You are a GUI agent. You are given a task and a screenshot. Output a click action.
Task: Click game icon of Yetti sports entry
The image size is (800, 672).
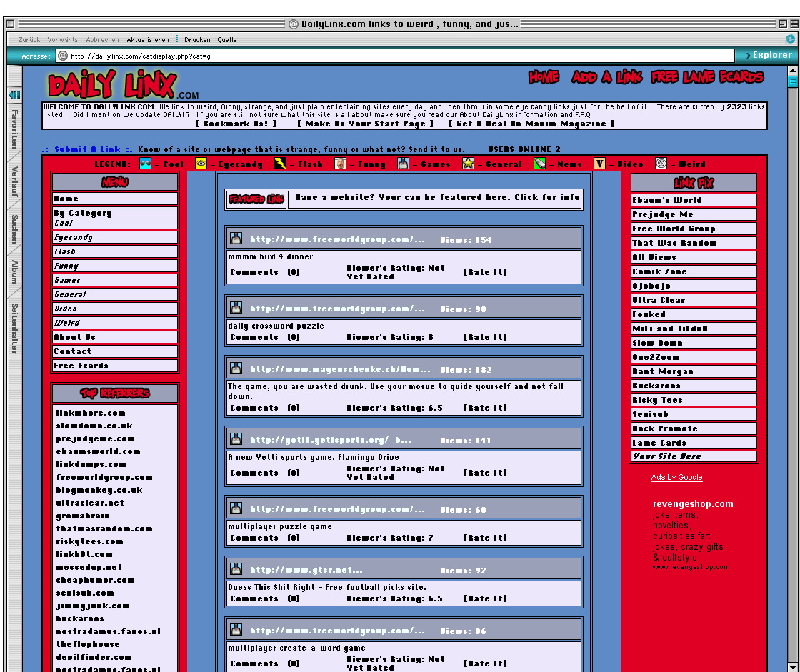236,438
